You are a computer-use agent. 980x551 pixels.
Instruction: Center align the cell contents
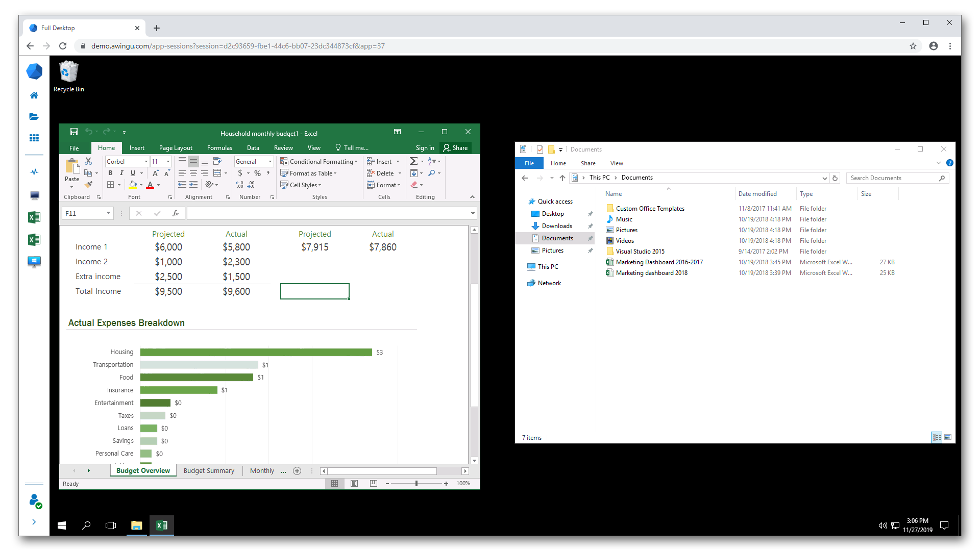click(192, 173)
